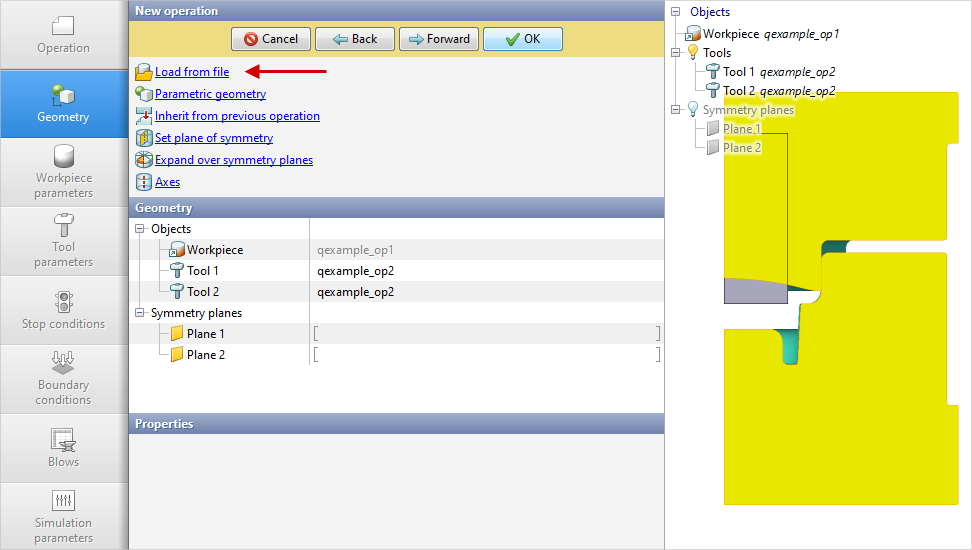Click the Expand over symmetry planes icon

[x=143, y=160]
